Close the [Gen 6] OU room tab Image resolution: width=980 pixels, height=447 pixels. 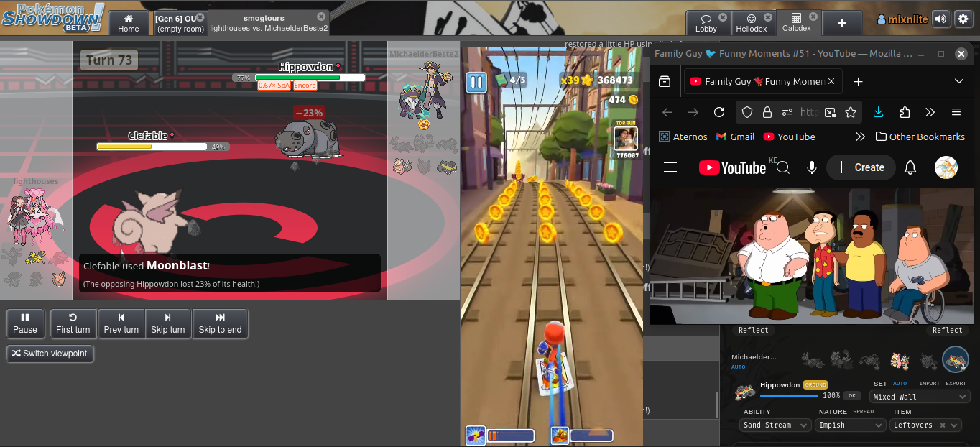coord(200,17)
